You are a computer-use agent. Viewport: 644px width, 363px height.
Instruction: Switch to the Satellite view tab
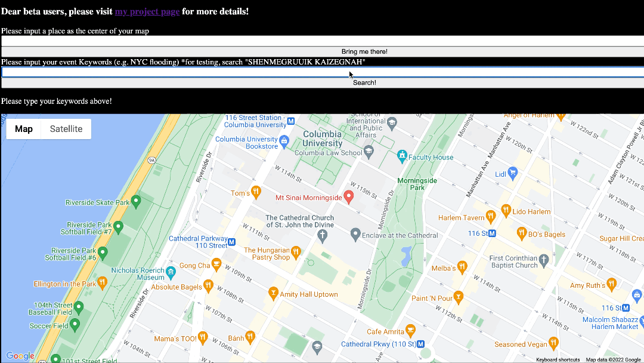[66, 129]
